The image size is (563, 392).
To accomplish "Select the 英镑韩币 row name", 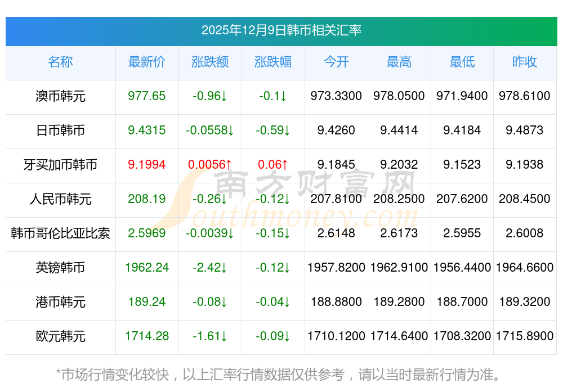I will (60, 268).
